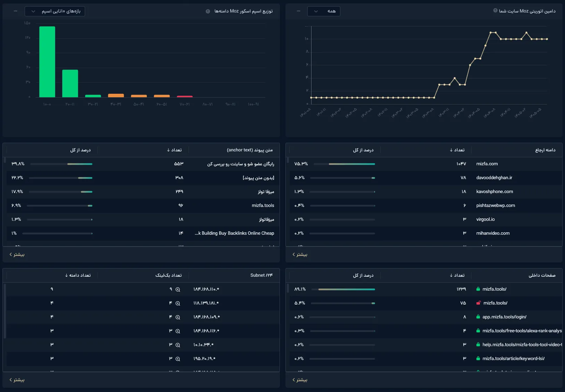The height and width of the screenshot is (392, 565).
Task: Show more subnet rows with بیشتر
Action: coord(17,380)
